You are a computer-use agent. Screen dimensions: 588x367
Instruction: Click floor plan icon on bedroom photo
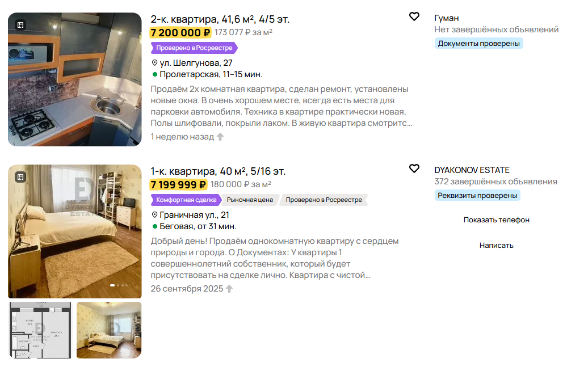click(20, 177)
